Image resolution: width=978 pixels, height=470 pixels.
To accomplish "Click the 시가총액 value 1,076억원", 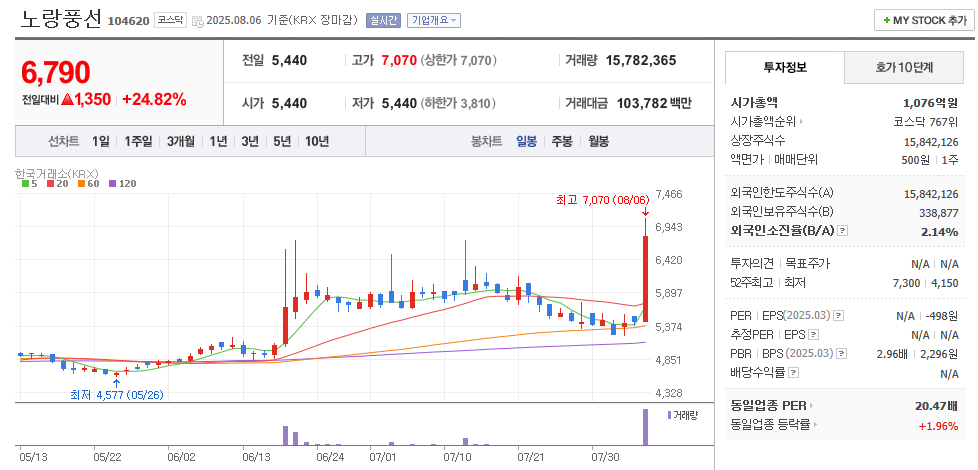I will point(931,103).
